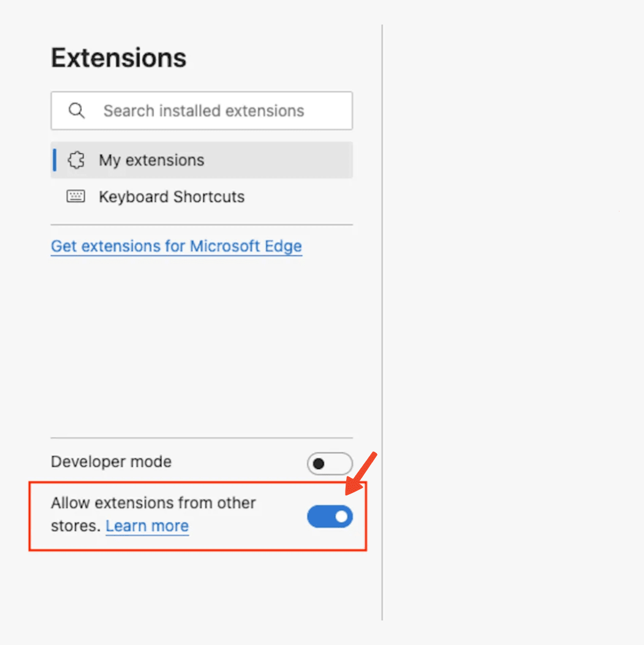Screen dimensions: 644x645
Task: Click the divider above Developer mode
Action: (x=202, y=438)
